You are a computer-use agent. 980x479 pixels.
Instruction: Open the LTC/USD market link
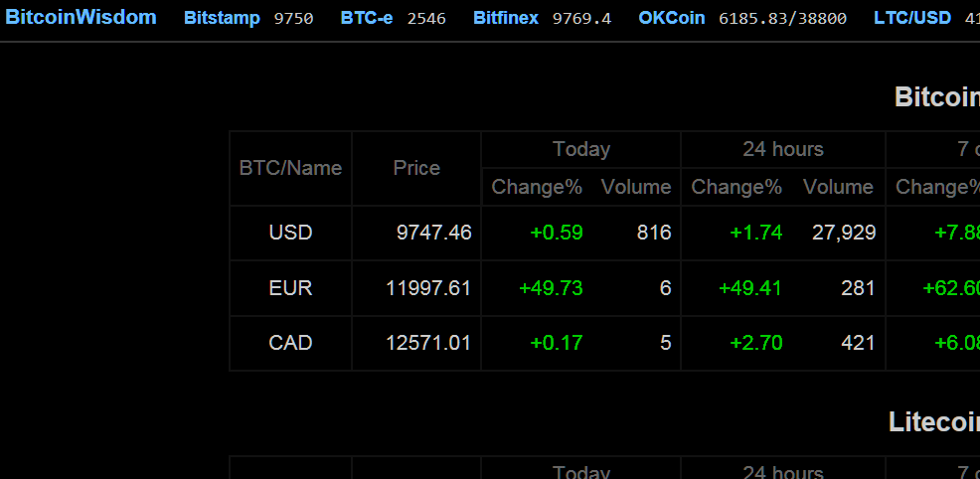912,18
